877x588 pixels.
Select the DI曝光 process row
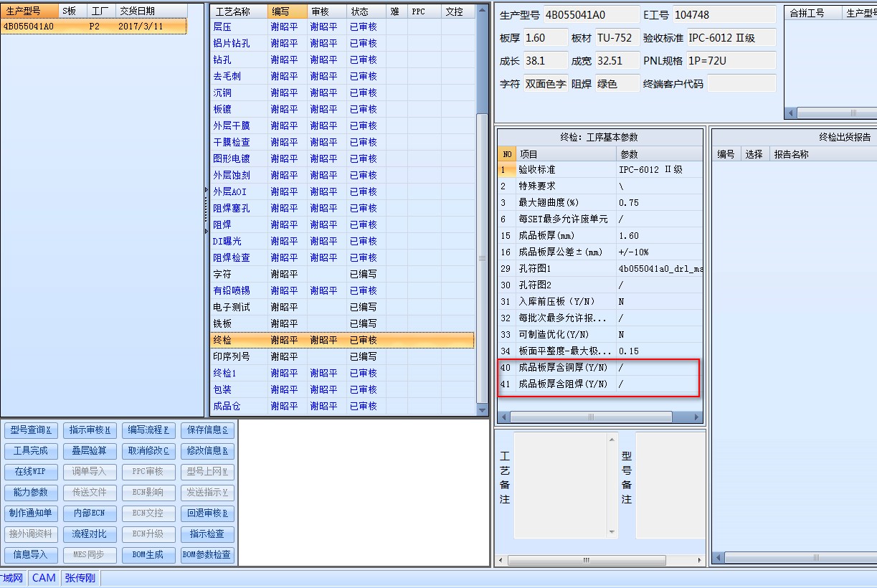click(x=343, y=241)
